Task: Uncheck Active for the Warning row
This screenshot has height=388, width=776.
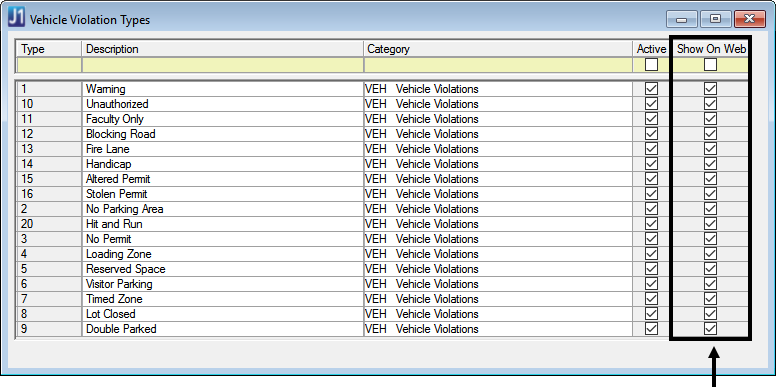Action: [x=651, y=89]
